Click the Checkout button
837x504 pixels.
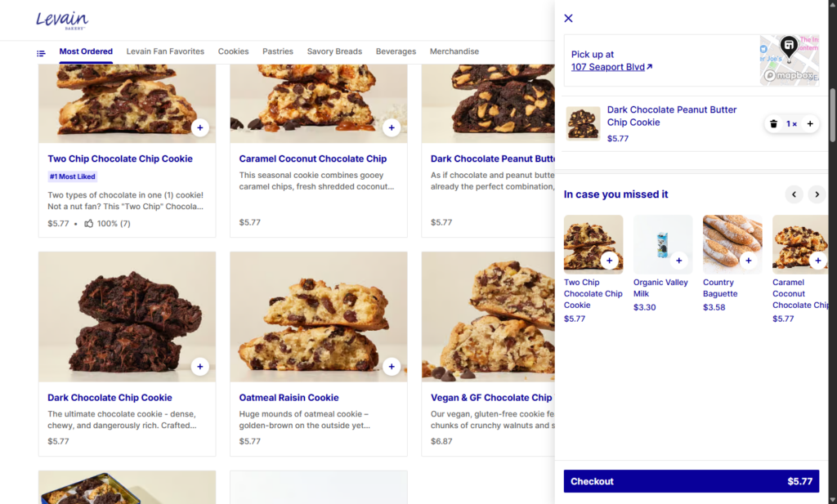[x=691, y=481]
